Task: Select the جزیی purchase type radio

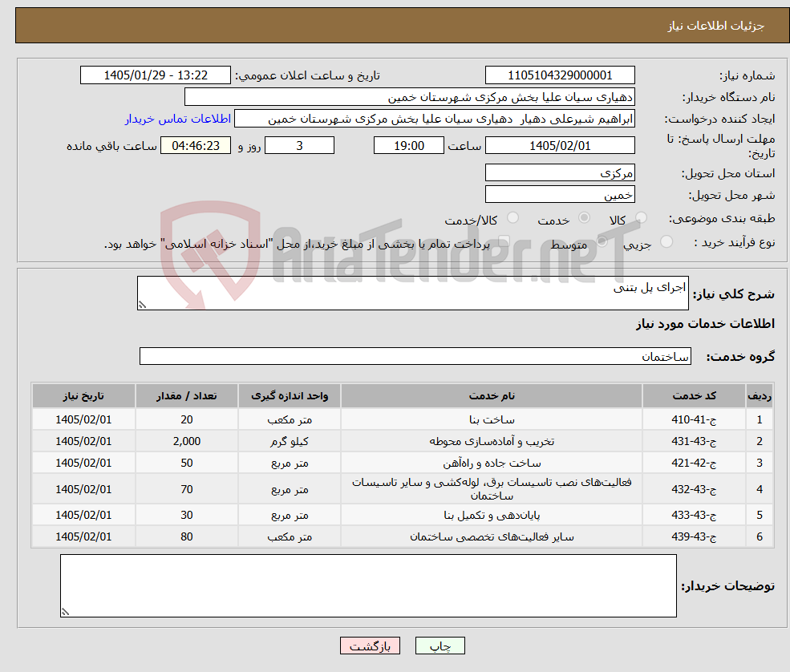Action: (x=666, y=241)
